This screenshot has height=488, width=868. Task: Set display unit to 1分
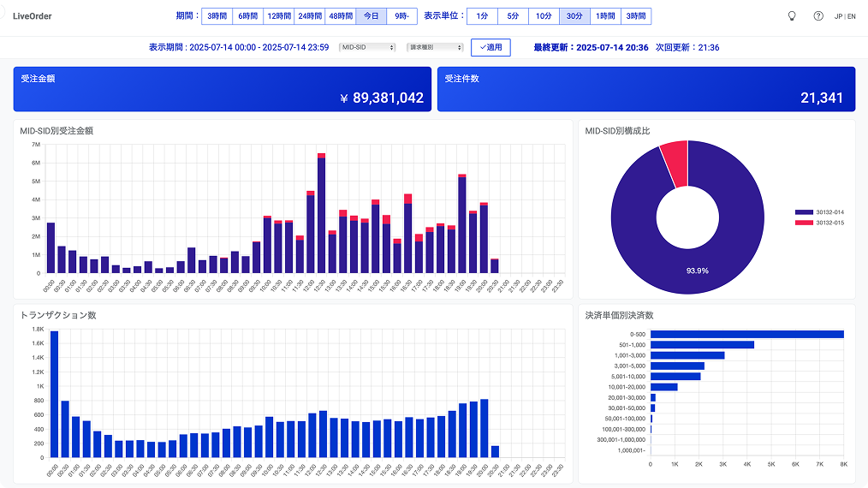pos(482,15)
